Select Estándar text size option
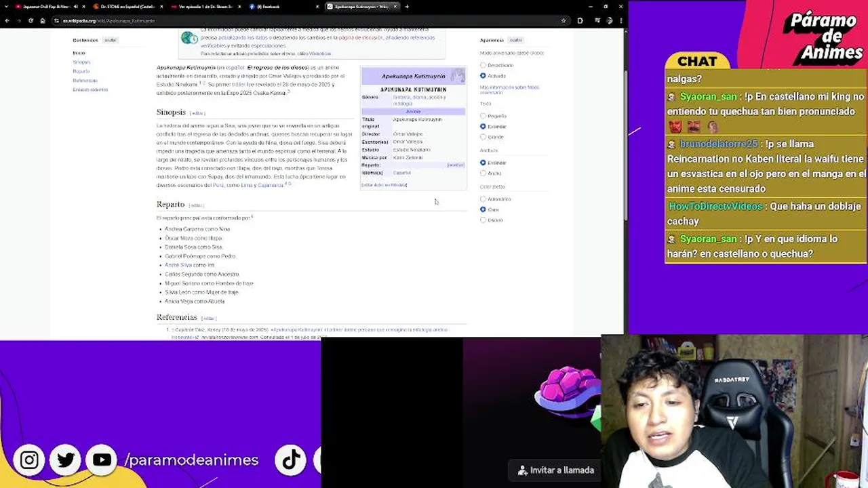Screen dimensions: 868x488 pyautogui.click(x=483, y=126)
